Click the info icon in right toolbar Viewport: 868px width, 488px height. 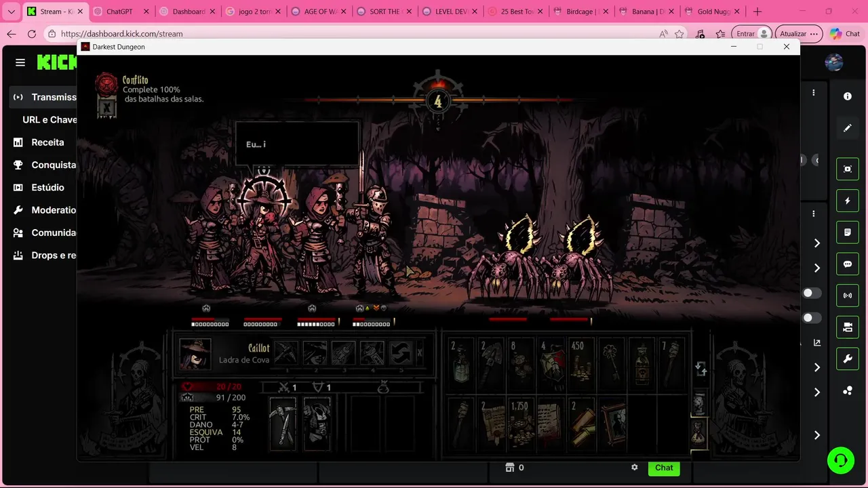848,96
